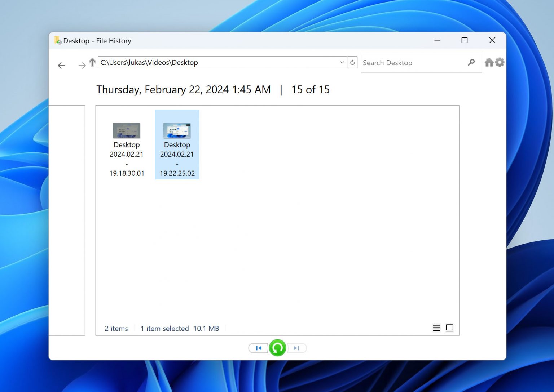Restore selected file with green button

coord(277,348)
